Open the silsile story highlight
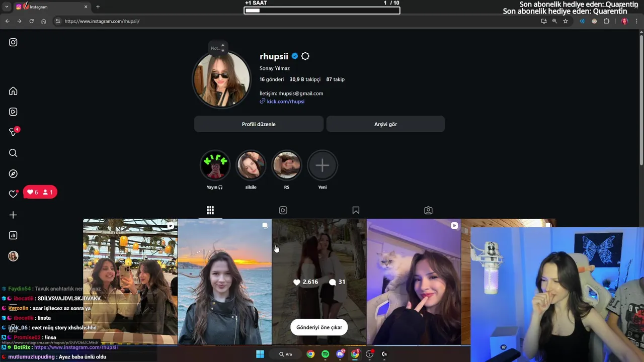644x362 pixels. (251, 165)
